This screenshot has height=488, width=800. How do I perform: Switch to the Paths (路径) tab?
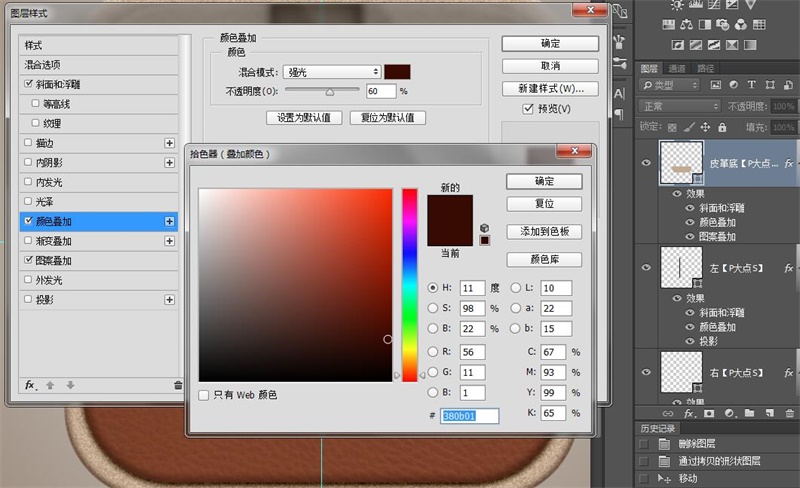point(705,68)
